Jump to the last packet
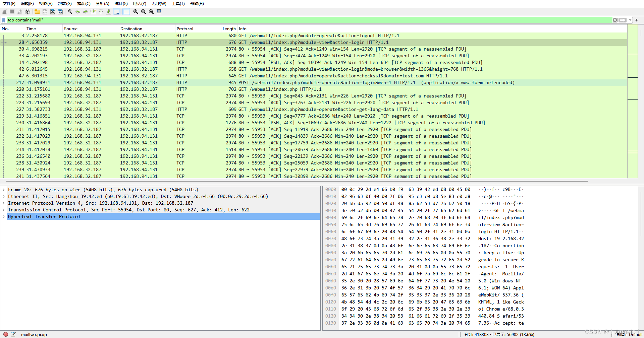 [x=109, y=12]
